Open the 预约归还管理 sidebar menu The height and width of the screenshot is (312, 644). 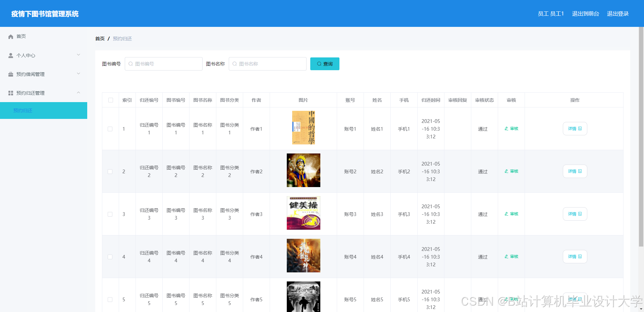[44, 93]
